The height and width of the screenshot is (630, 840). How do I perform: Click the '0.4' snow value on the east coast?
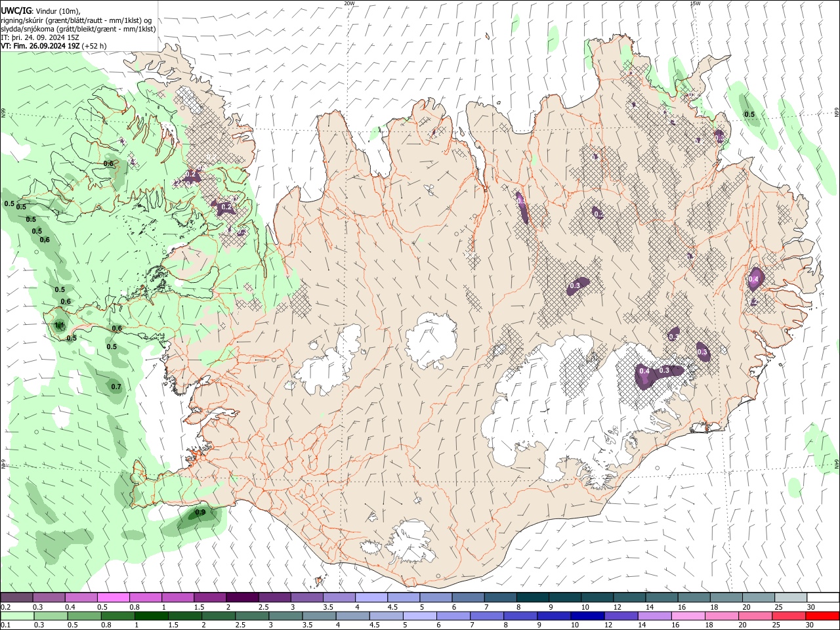(753, 280)
